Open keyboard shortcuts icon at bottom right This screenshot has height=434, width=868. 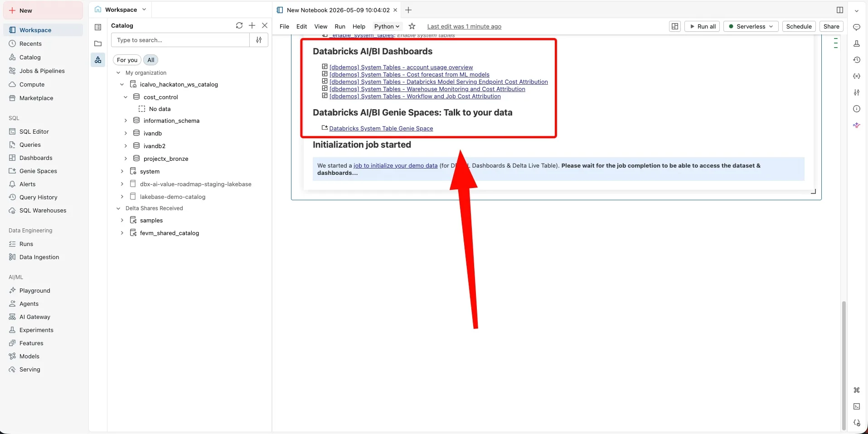click(x=857, y=390)
